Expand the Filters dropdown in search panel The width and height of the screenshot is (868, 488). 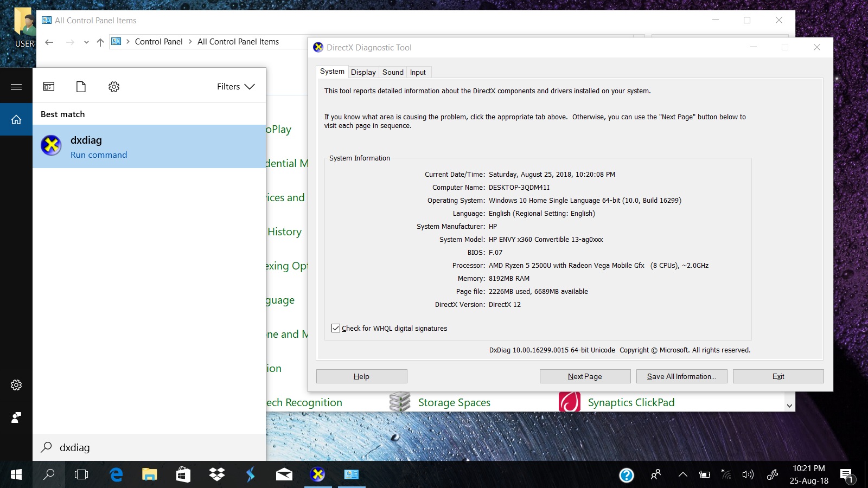(235, 87)
